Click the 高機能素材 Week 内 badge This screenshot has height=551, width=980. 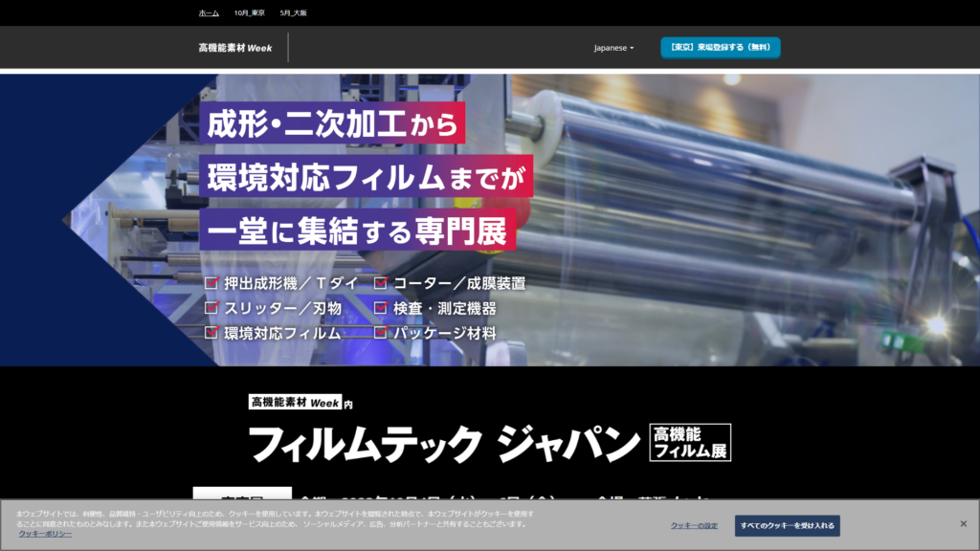point(301,403)
